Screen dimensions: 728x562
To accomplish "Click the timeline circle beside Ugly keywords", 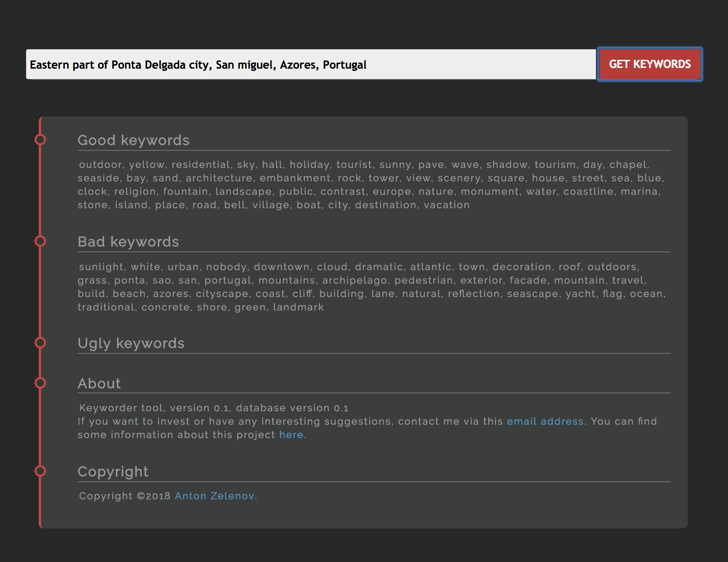I will click(40, 343).
